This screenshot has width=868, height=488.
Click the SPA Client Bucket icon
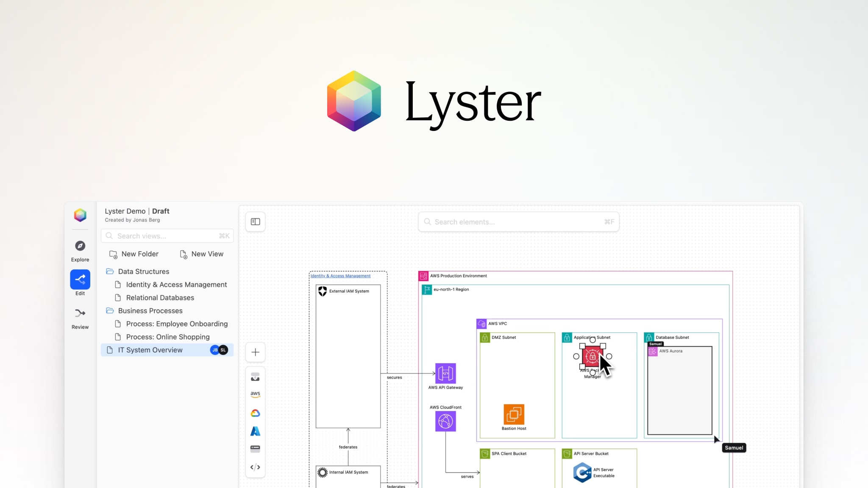pos(485,454)
